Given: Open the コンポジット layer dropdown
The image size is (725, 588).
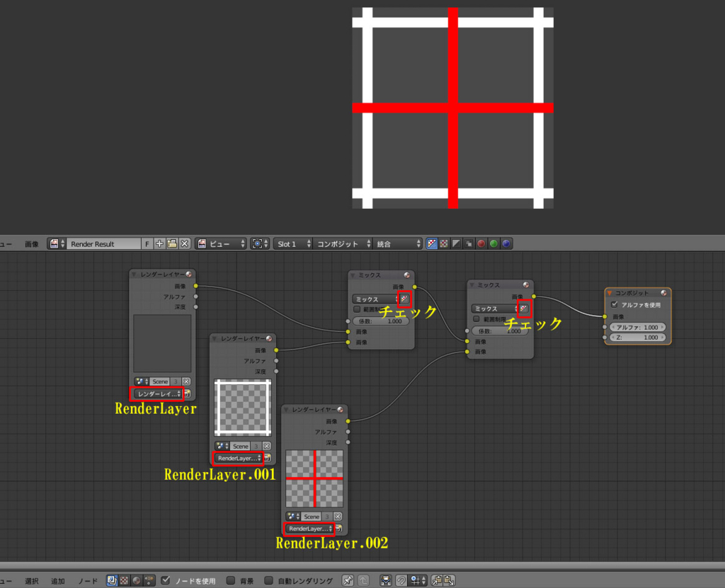Looking at the screenshot, I should 343,243.
